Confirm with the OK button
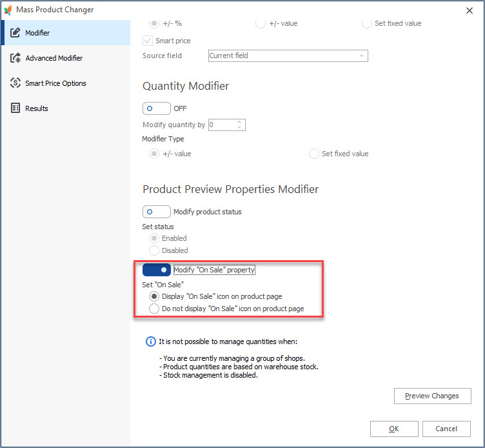This screenshot has height=448, width=485. 394,429
